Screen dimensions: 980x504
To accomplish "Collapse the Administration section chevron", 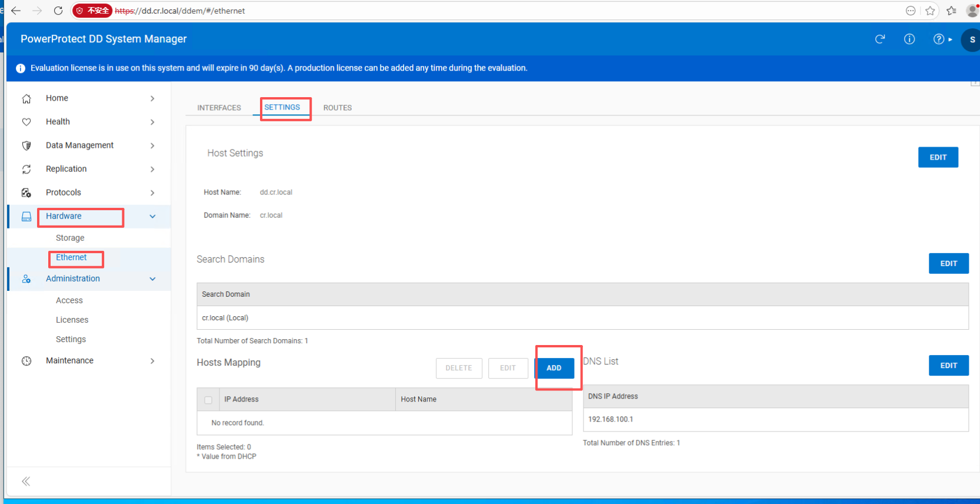I will [152, 278].
